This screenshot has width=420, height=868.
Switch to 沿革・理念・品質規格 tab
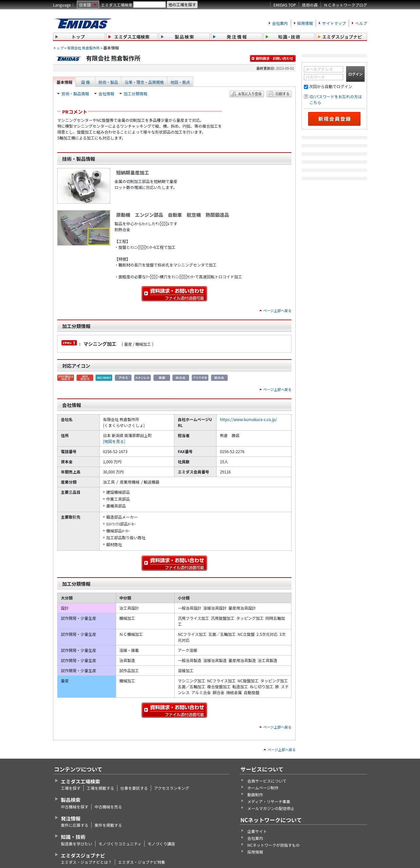click(x=144, y=82)
